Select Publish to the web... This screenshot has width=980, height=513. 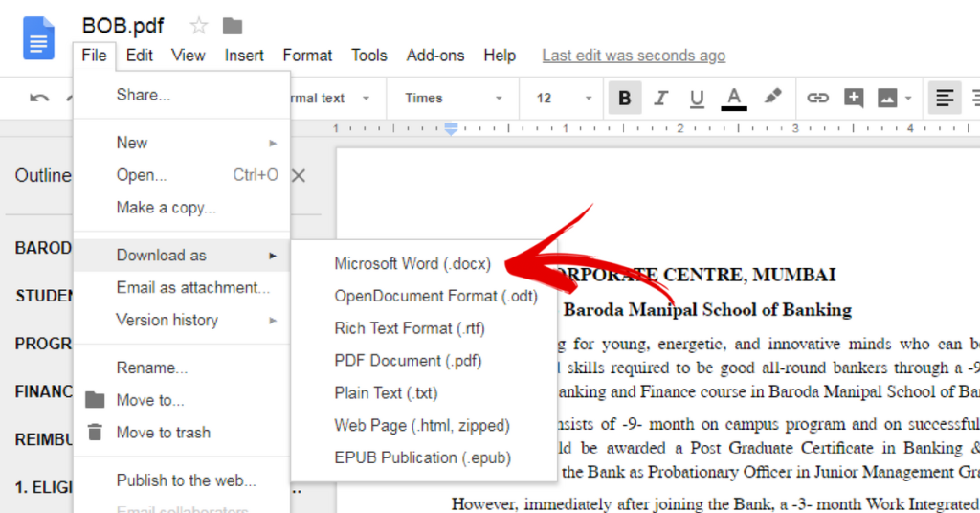(x=181, y=480)
